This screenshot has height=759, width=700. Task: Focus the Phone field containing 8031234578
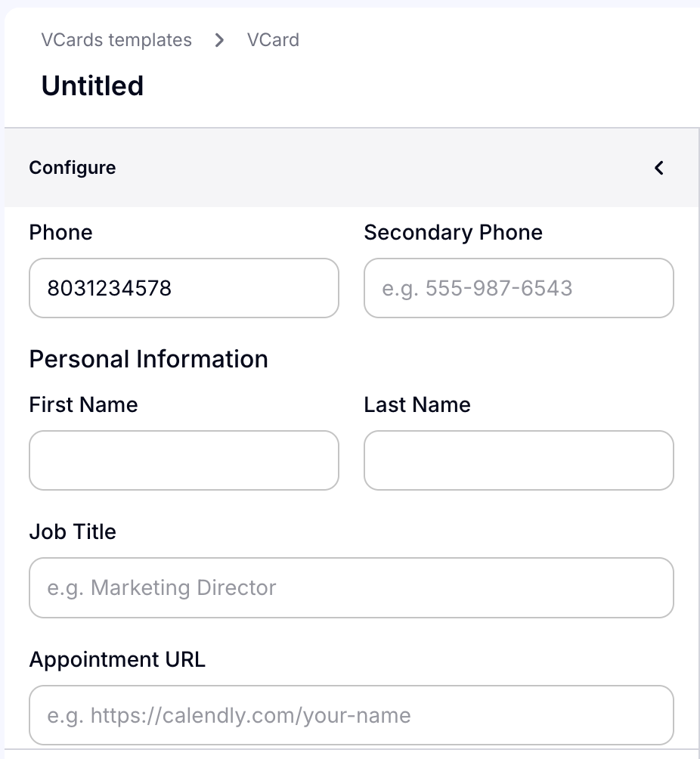coord(184,288)
